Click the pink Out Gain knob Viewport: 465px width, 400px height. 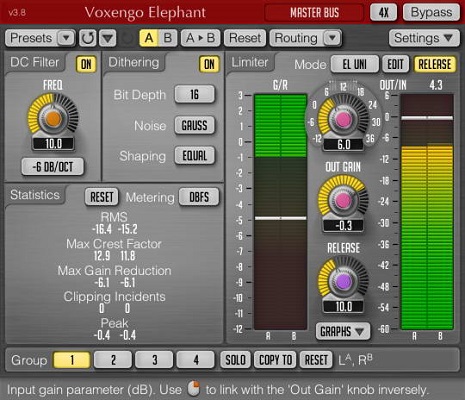[x=343, y=201]
